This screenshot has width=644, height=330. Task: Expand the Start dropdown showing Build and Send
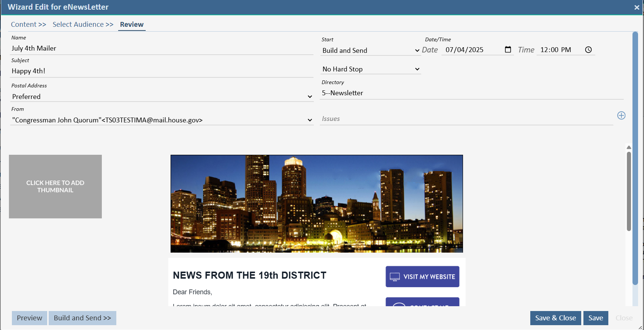(370, 50)
